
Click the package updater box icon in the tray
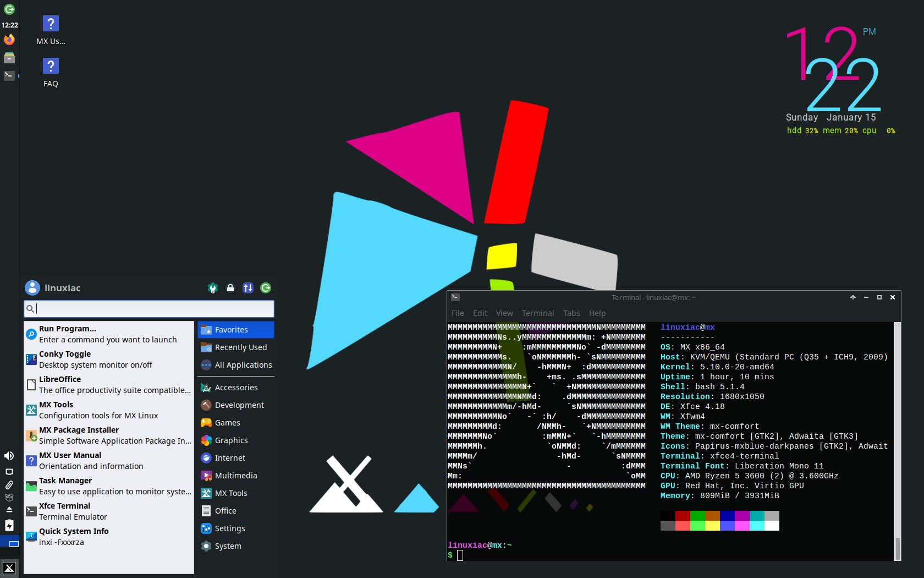coord(9,497)
